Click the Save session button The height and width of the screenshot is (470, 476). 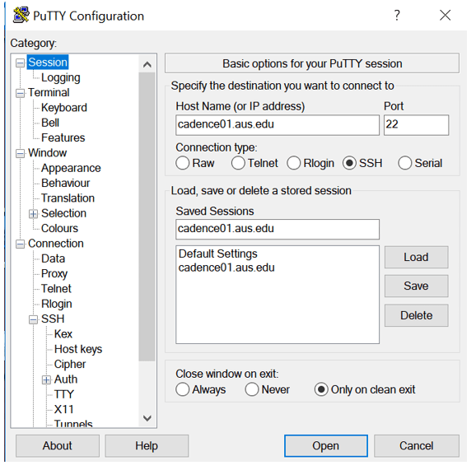(416, 286)
